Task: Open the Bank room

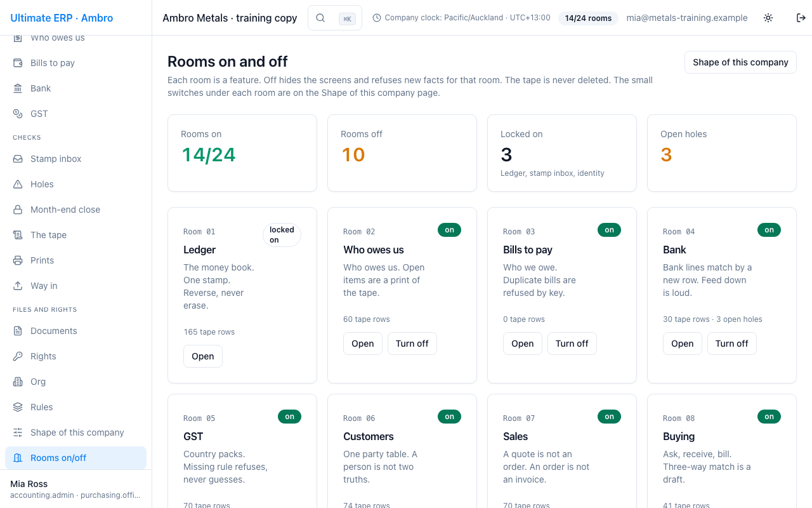Action: [683, 344]
